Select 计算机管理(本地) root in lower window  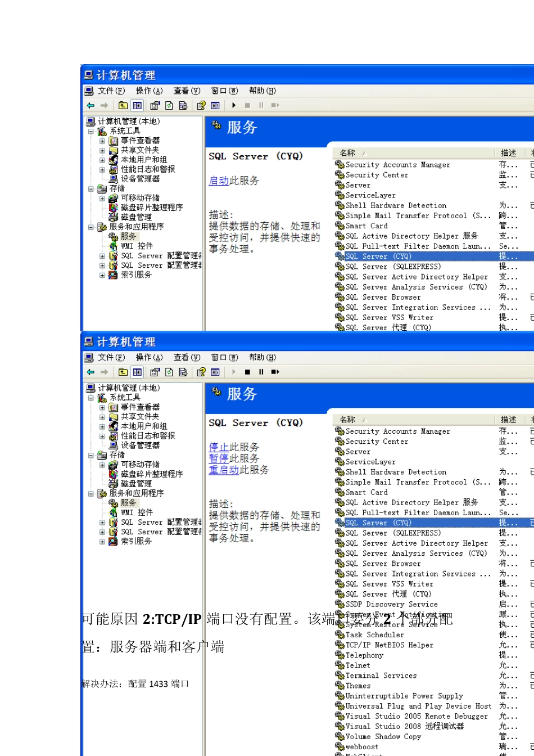129,388
